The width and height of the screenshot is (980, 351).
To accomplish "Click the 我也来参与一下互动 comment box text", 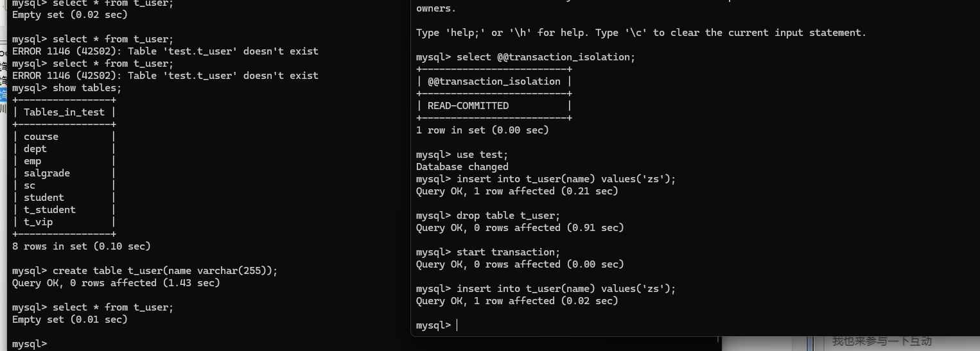I will 881,341.
